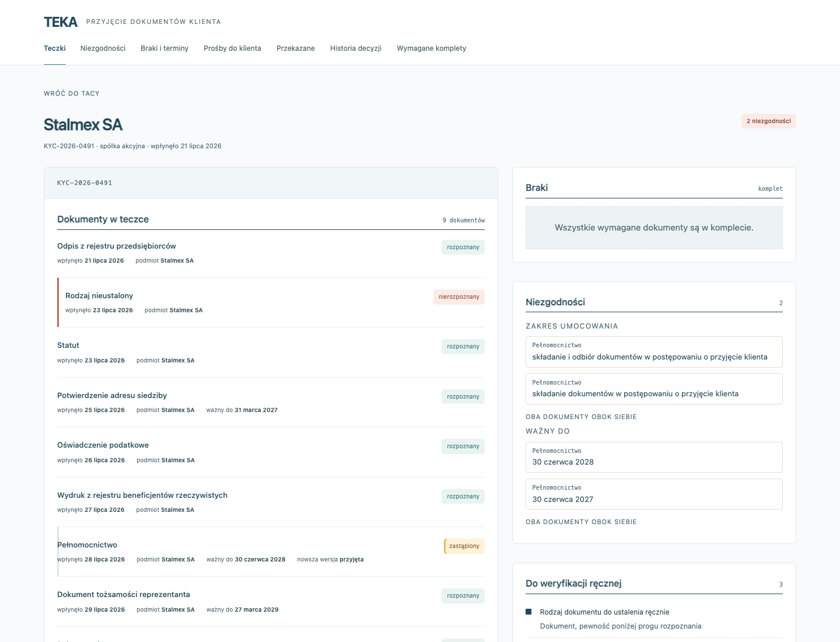Click rozpoznany badge on Oświadczenie podatkowe
This screenshot has width=840, height=642.
click(463, 446)
